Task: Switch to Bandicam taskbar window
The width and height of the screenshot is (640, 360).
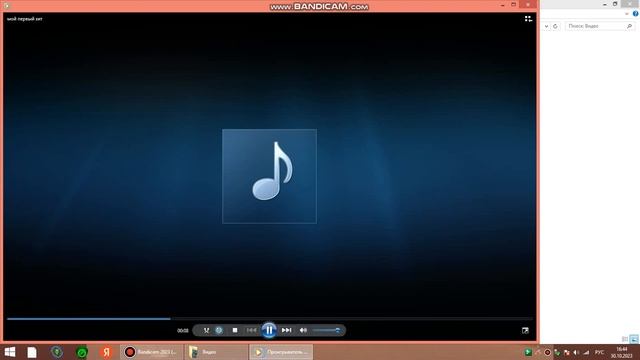Action: (151, 352)
